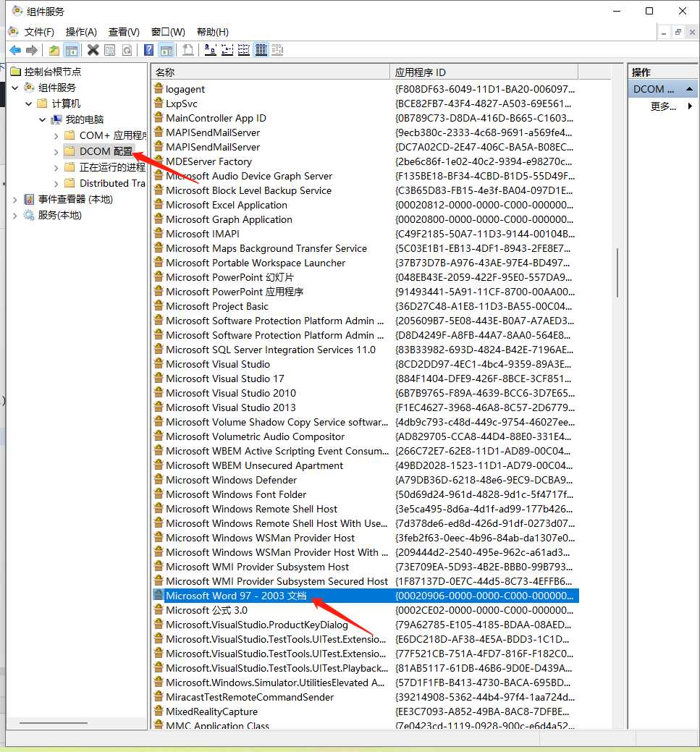Click the package icon beside Microsoft Excel Application
Screen dimensions: 700x752
click(x=159, y=205)
